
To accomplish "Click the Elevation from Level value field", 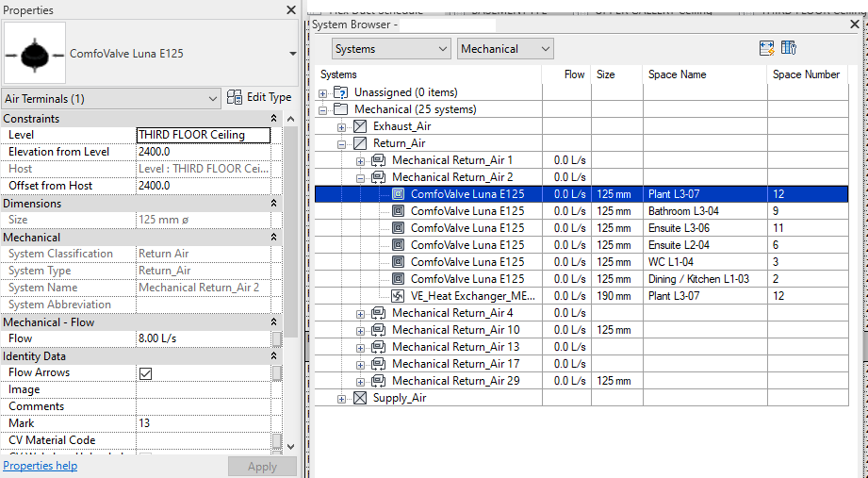I will click(204, 152).
